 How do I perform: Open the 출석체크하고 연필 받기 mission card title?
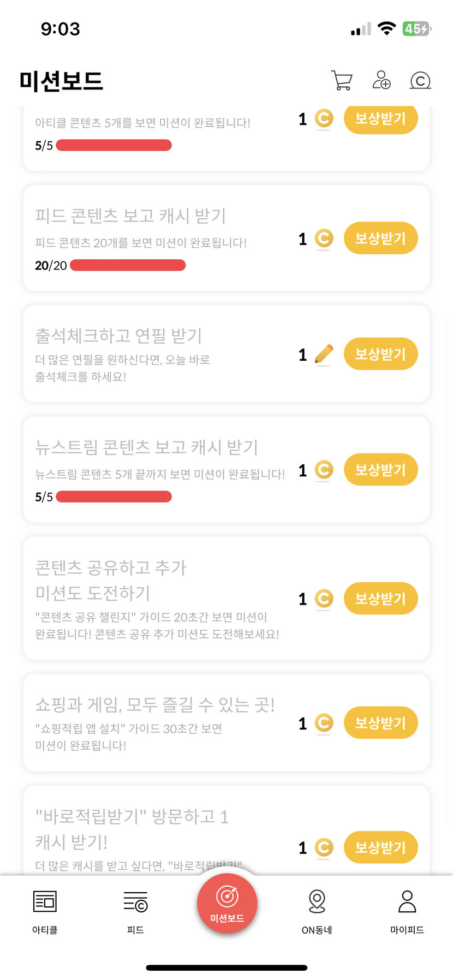119,336
